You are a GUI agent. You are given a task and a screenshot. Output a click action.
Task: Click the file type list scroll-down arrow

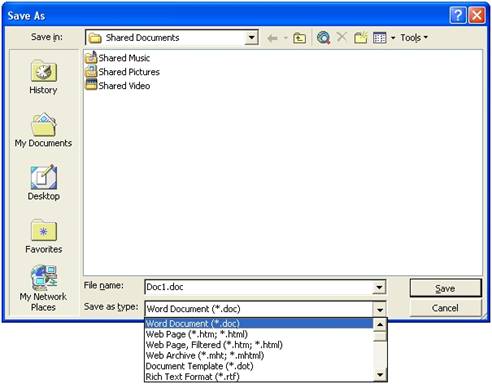click(x=380, y=375)
